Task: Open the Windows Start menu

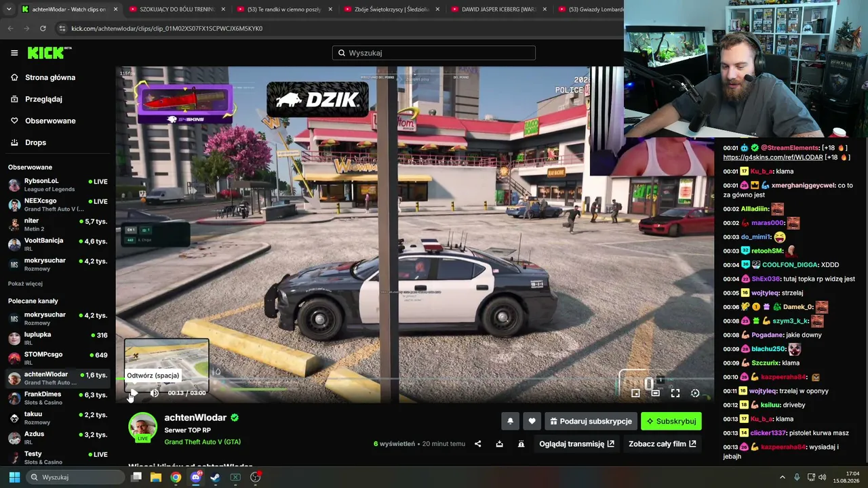Action: click(14, 477)
